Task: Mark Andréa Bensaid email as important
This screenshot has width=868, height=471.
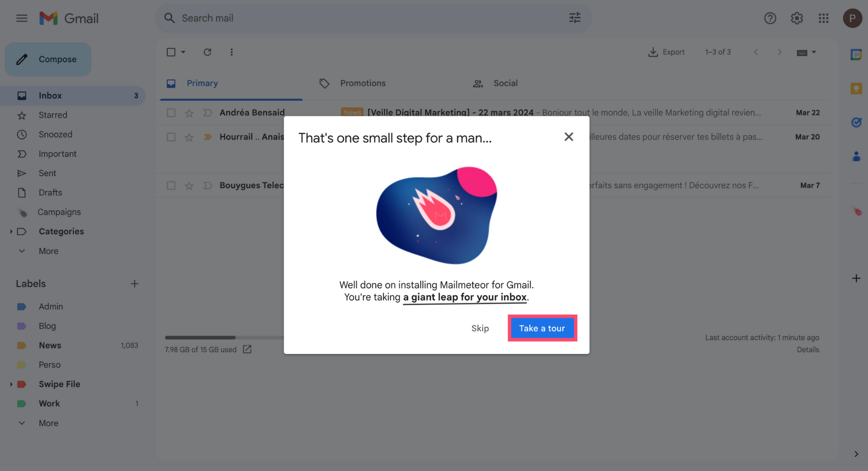Action: click(207, 113)
